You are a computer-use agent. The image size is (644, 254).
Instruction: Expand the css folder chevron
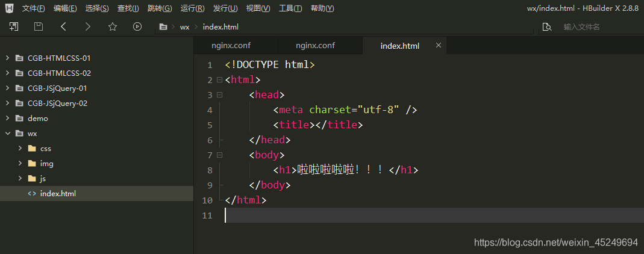pos(20,149)
